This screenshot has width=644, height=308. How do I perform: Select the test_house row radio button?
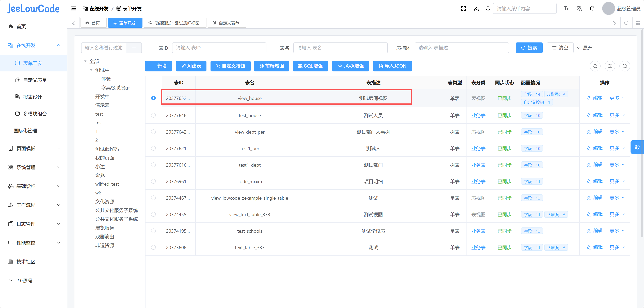[153, 115]
